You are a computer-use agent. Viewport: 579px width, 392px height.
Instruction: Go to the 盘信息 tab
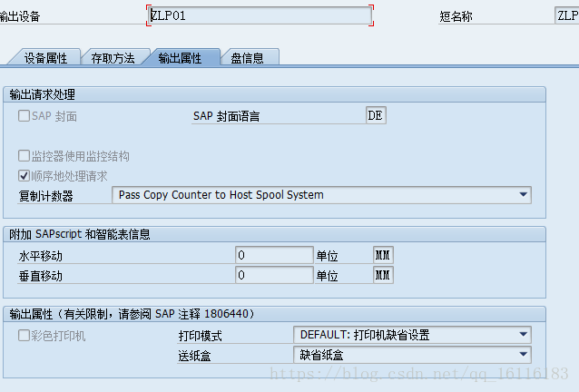pos(248,58)
